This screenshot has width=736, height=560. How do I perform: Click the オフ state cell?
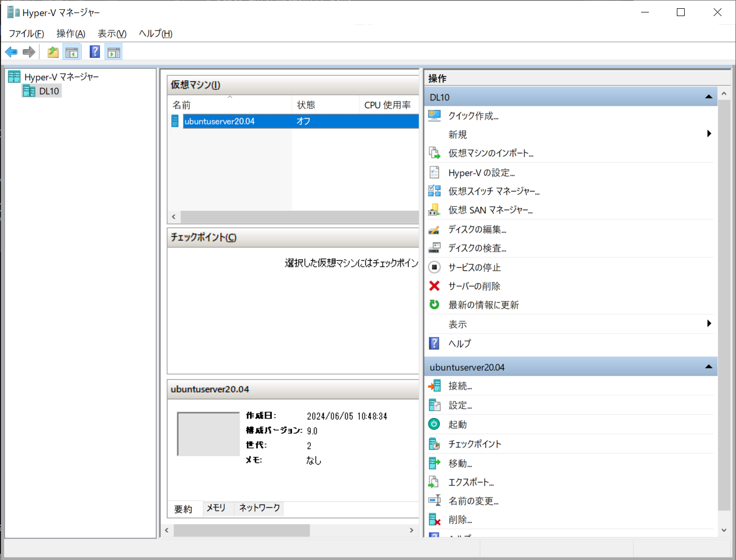pos(303,121)
